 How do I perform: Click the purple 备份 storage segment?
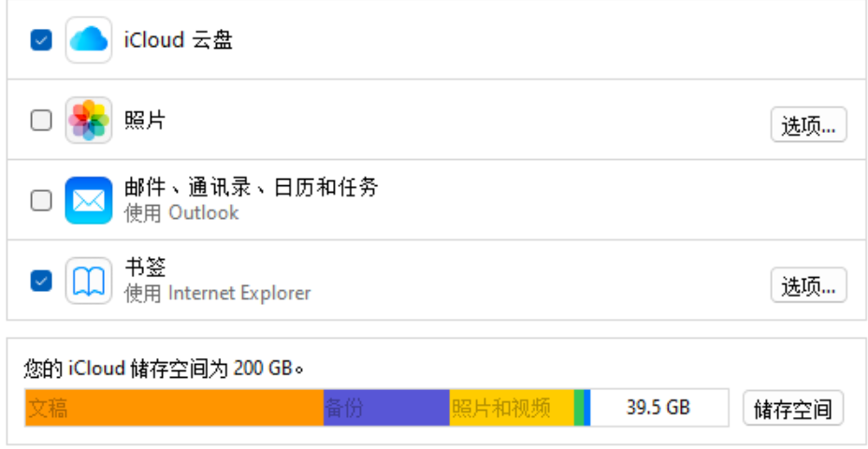386,408
